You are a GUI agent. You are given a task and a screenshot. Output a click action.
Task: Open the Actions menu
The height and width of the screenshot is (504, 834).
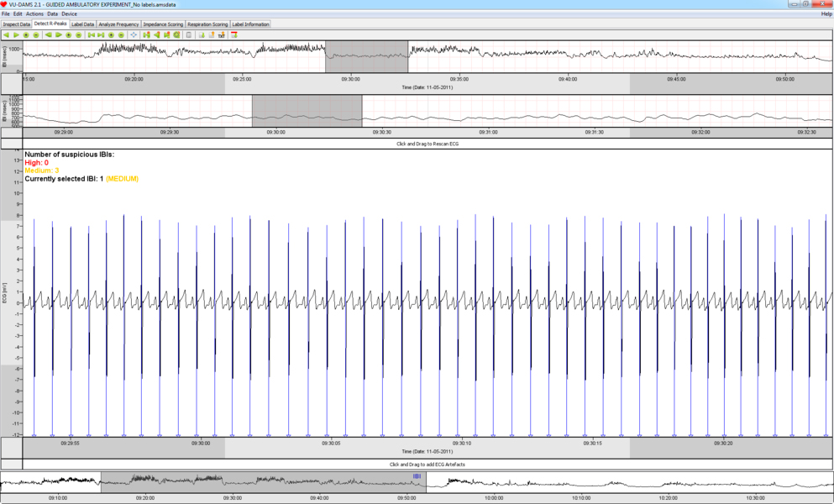click(x=34, y=13)
